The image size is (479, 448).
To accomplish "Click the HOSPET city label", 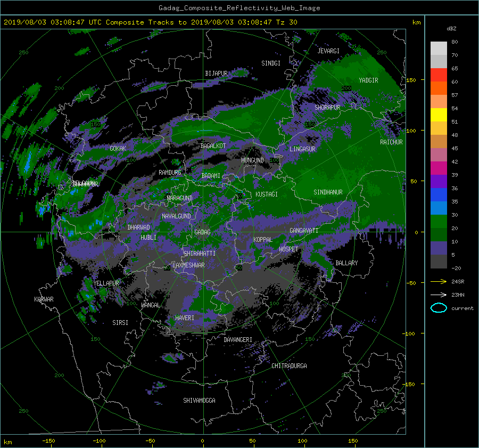I will pyautogui.click(x=288, y=249).
